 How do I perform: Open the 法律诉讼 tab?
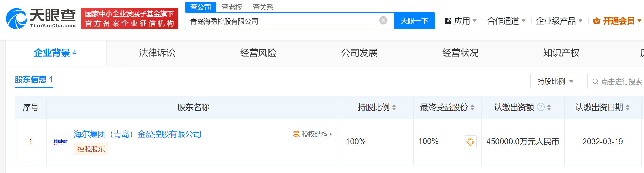tap(157, 53)
